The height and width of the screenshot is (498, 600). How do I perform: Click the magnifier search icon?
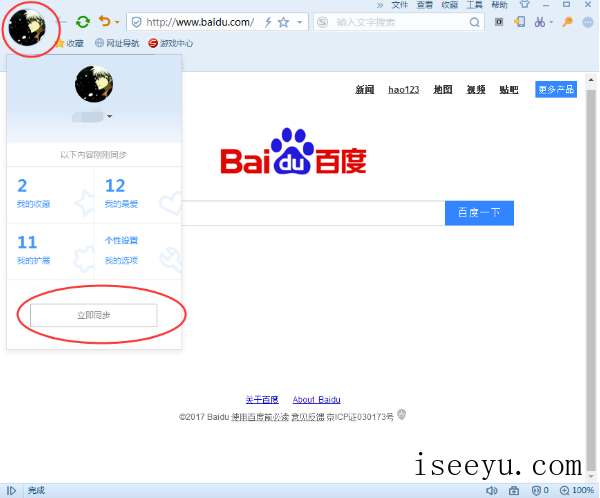coord(474,23)
